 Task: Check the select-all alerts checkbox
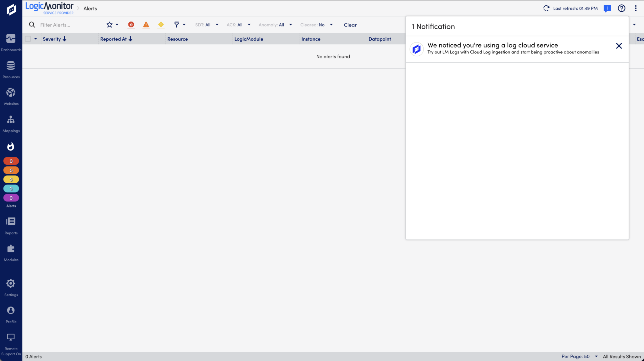(28, 39)
